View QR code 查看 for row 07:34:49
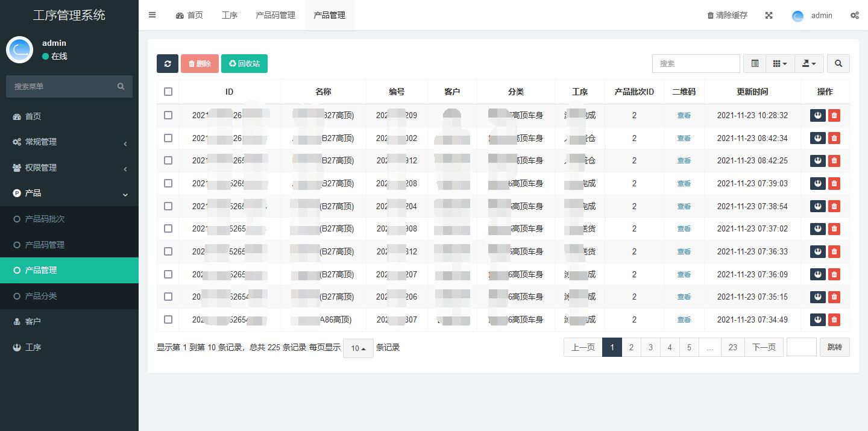868x431 pixels. [x=684, y=319]
